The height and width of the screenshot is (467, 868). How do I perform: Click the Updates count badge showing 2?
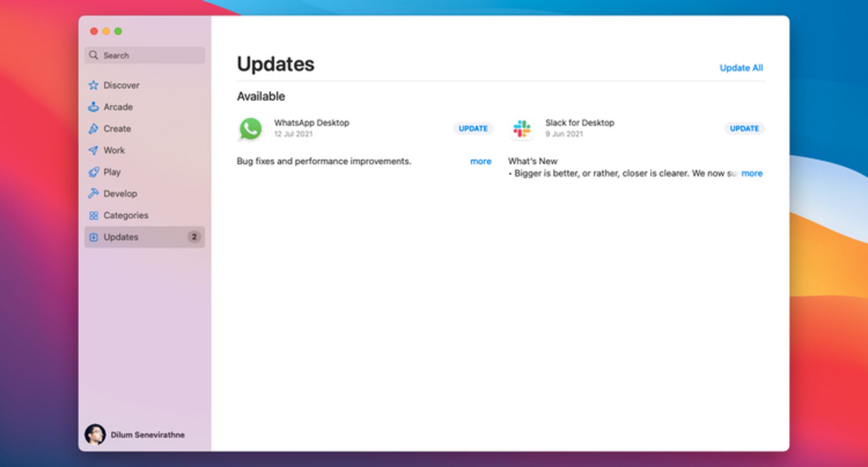194,237
